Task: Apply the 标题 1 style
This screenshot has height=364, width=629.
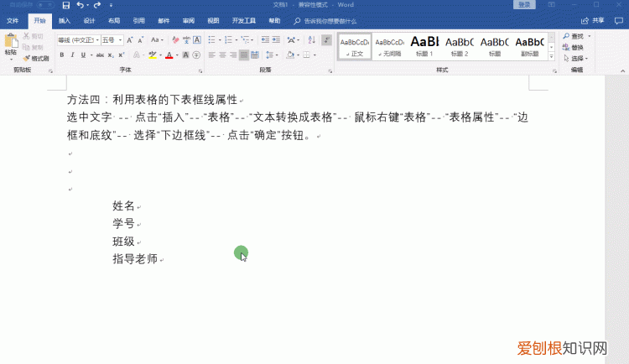Action: coord(424,46)
